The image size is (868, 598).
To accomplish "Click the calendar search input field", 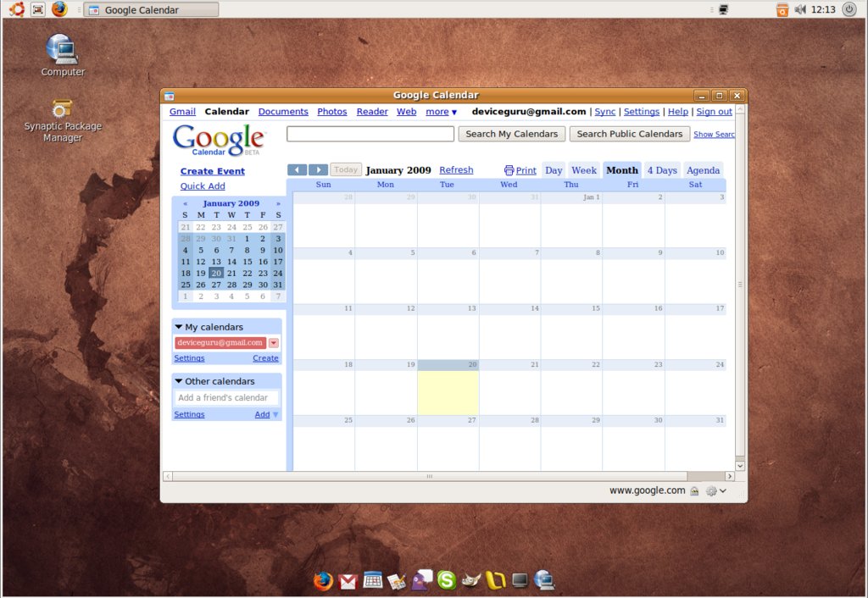I will coord(370,134).
